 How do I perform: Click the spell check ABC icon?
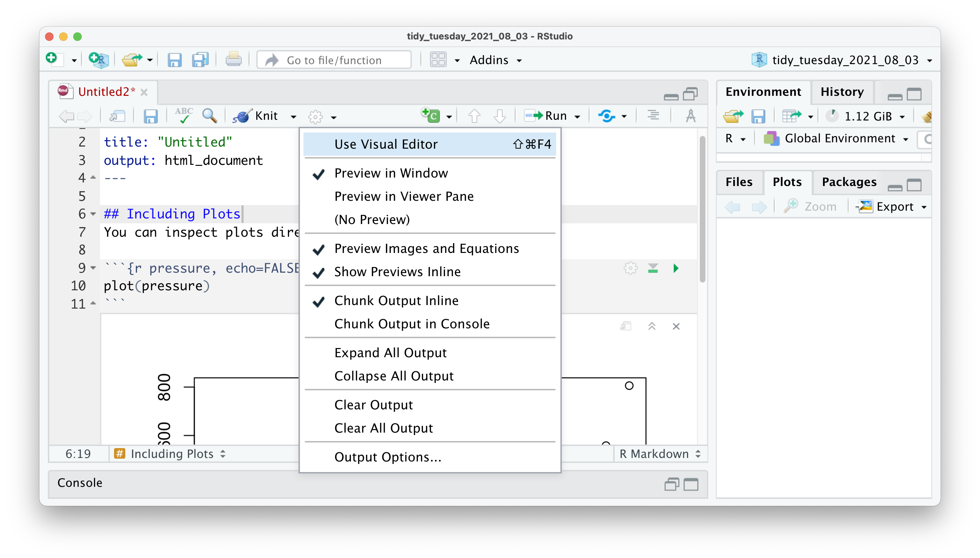tap(183, 116)
